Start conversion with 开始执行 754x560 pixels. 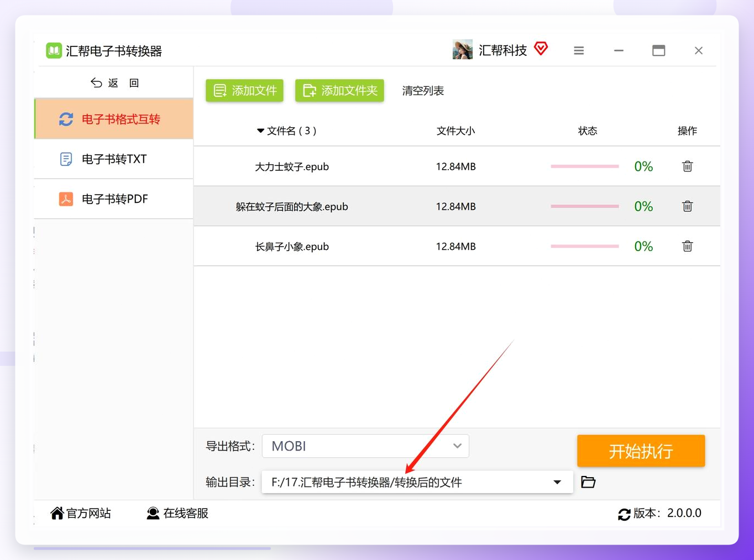(641, 451)
